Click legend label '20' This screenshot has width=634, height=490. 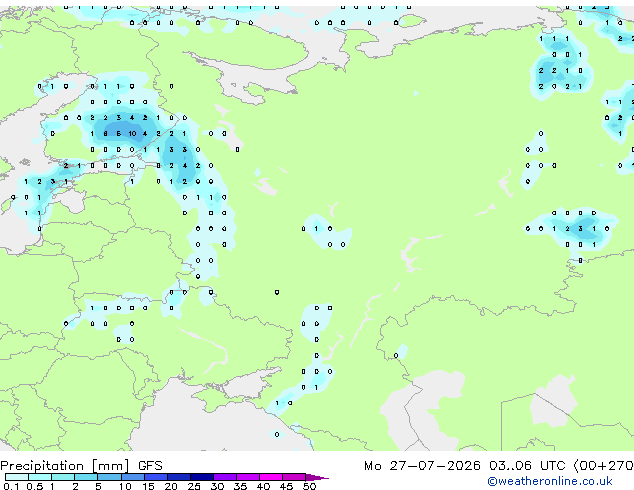(x=171, y=486)
